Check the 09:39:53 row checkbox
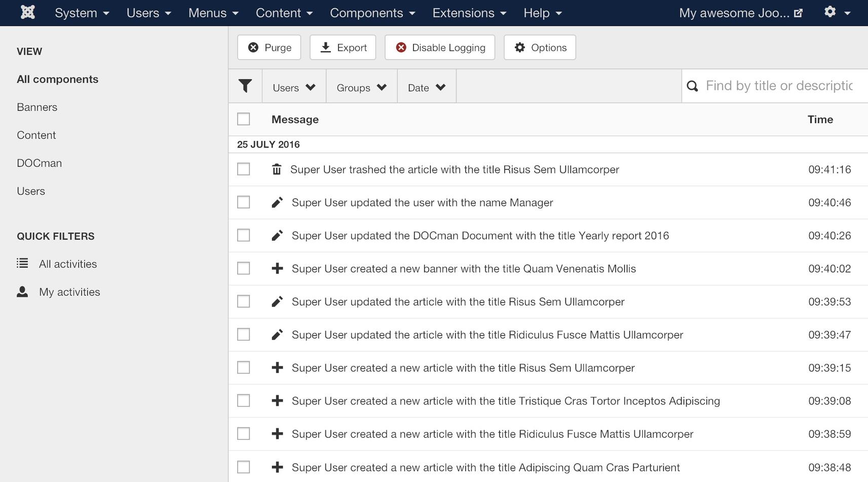This screenshot has height=482, width=868. pyautogui.click(x=244, y=302)
